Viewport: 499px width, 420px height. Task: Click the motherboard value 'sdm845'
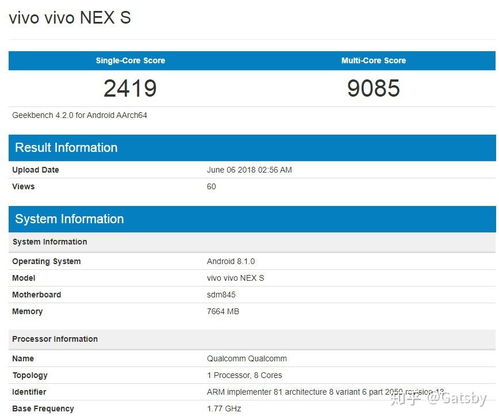(x=221, y=295)
